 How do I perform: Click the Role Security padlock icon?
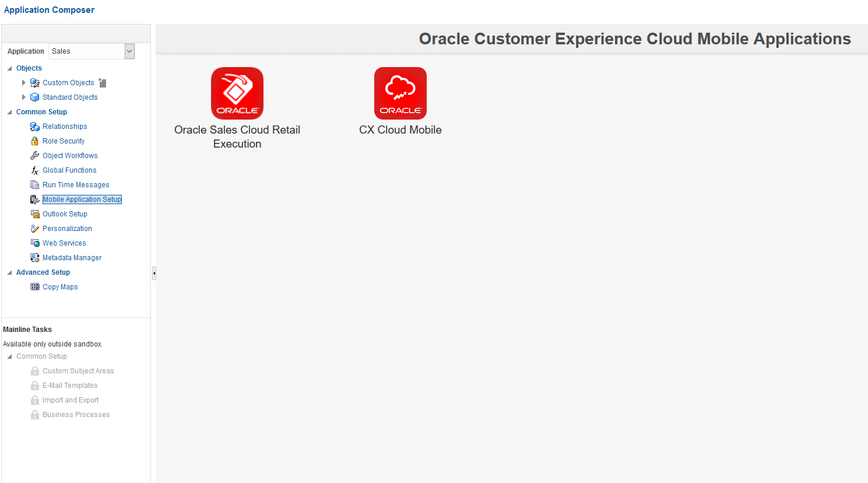(35, 141)
